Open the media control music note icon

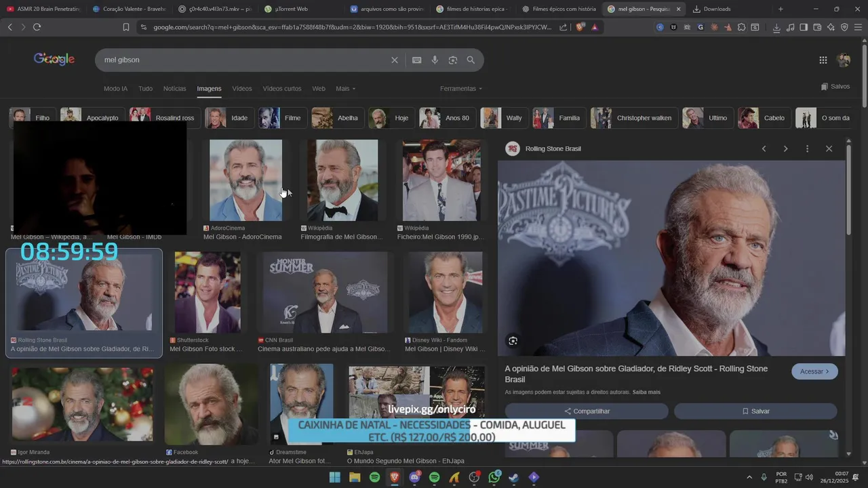click(790, 27)
